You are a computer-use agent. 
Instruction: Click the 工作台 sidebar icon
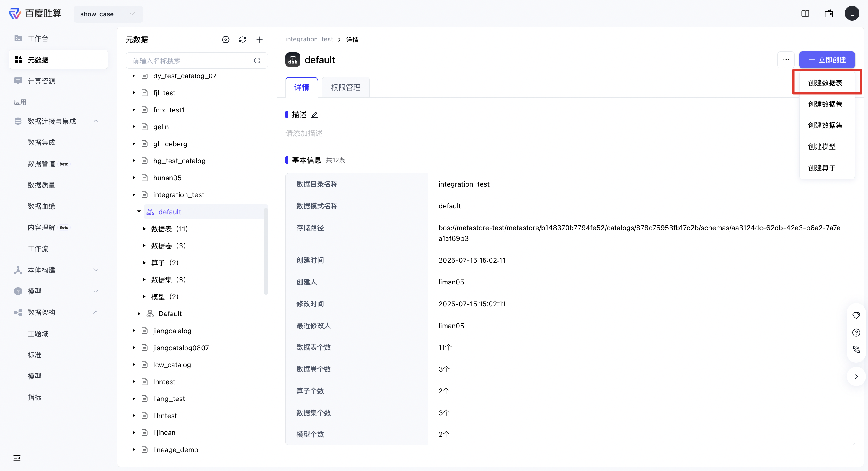click(18, 38)
